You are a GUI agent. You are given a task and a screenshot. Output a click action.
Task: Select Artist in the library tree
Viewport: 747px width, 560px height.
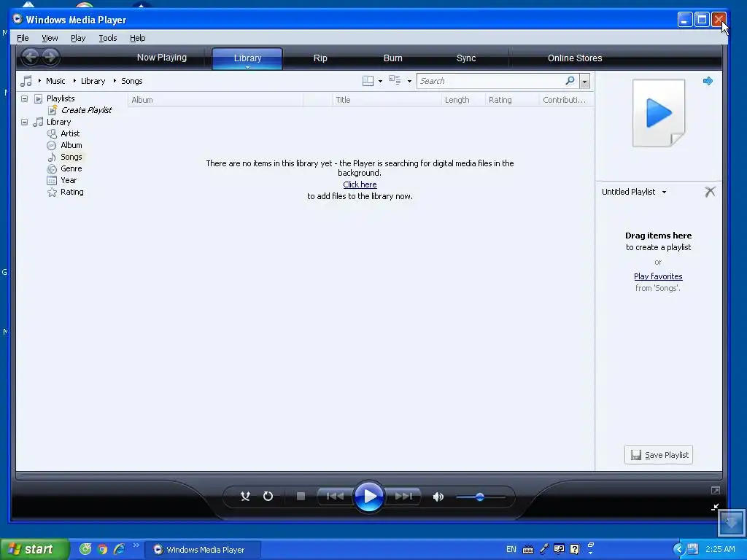click(70, 133)
